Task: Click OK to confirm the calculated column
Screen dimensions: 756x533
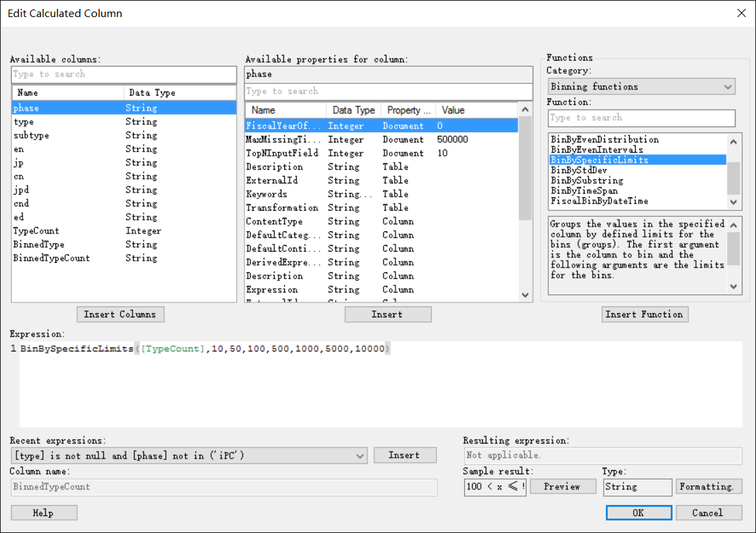Action: coord(639,513)
